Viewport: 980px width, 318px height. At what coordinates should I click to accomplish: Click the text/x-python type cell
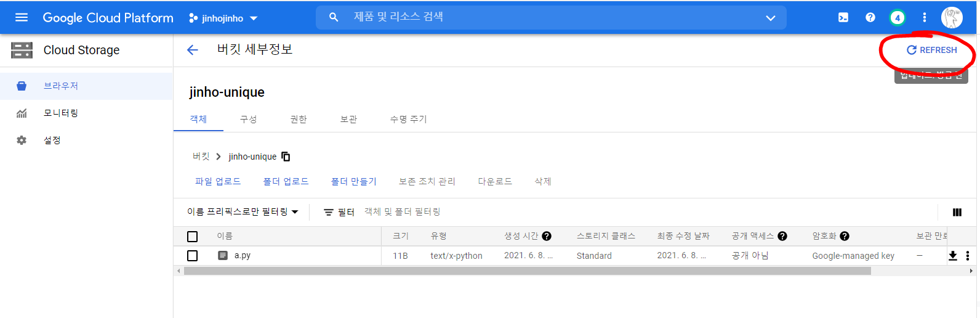point(456,256)
